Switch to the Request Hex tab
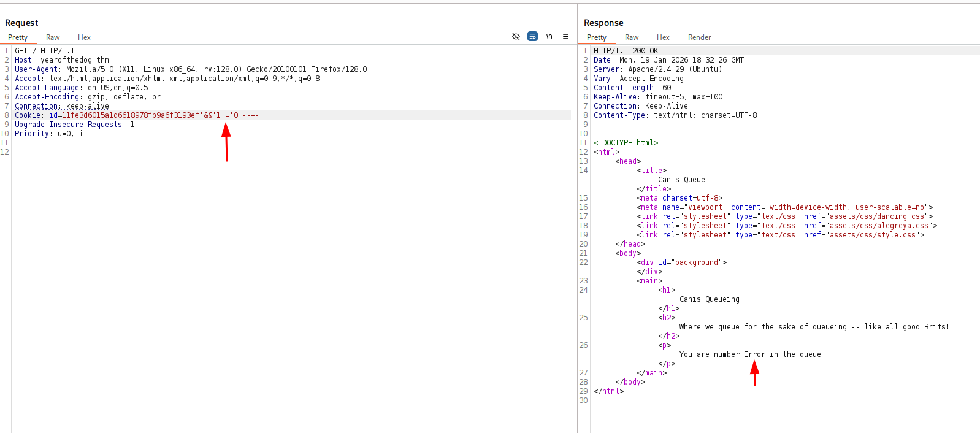Screen dimensions: 980x433 click(84, 37)
